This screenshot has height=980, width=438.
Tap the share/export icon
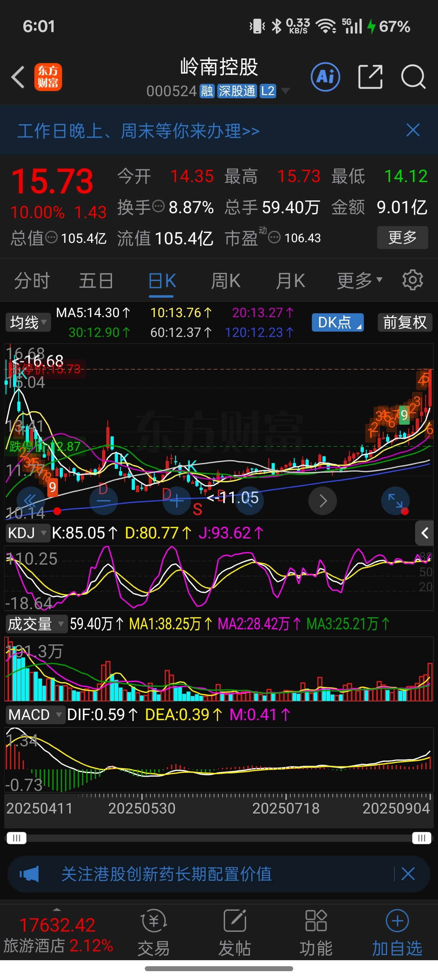pyautogui.click(x=370, y=77)
